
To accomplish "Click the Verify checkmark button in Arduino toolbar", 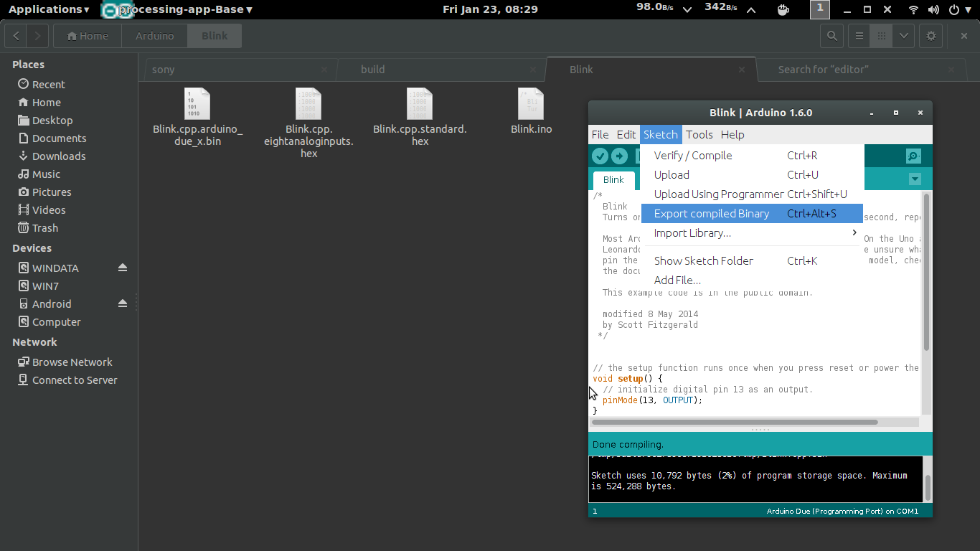I will [600, 156].
